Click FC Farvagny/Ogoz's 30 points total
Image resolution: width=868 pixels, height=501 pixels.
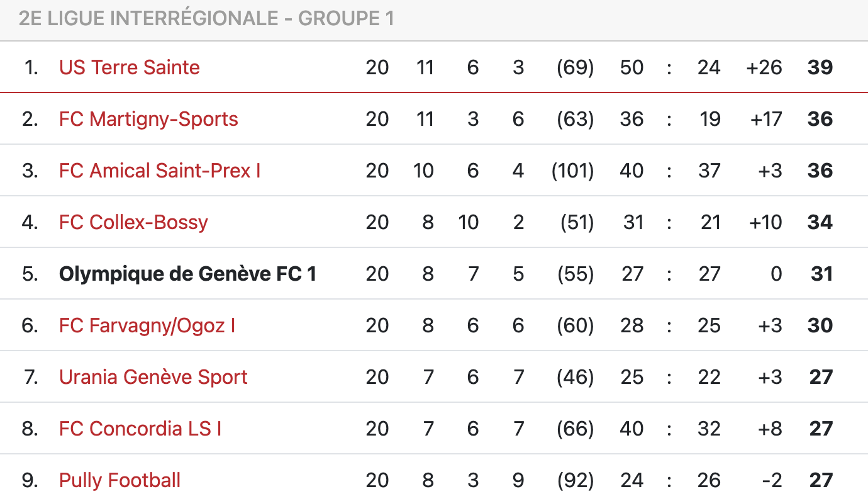[x=820, y=325]
